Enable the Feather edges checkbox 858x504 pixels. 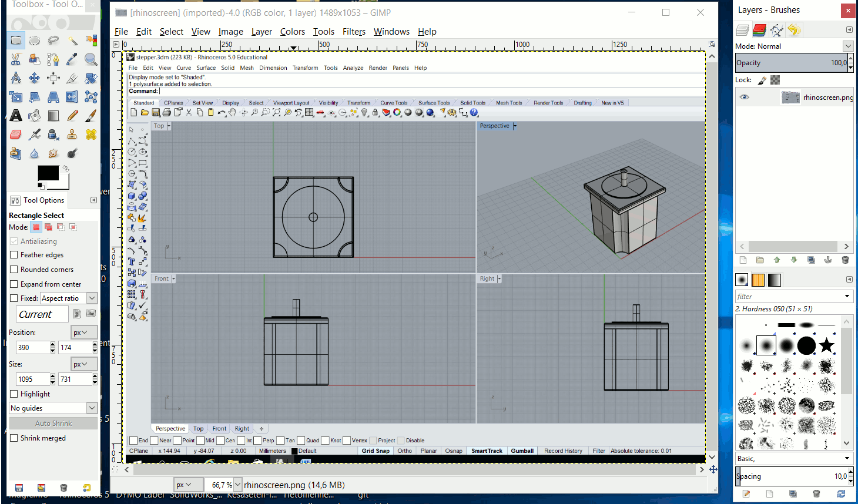click(14, 255)
